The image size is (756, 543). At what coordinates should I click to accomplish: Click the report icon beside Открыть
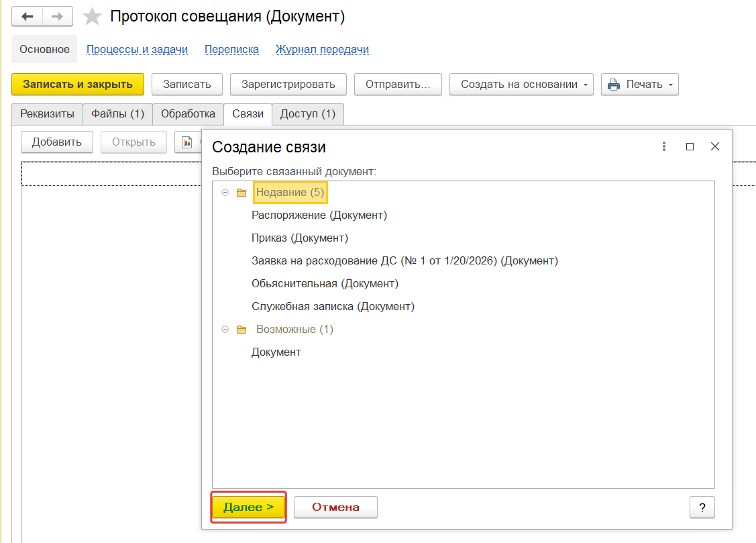tap(187, 142)
